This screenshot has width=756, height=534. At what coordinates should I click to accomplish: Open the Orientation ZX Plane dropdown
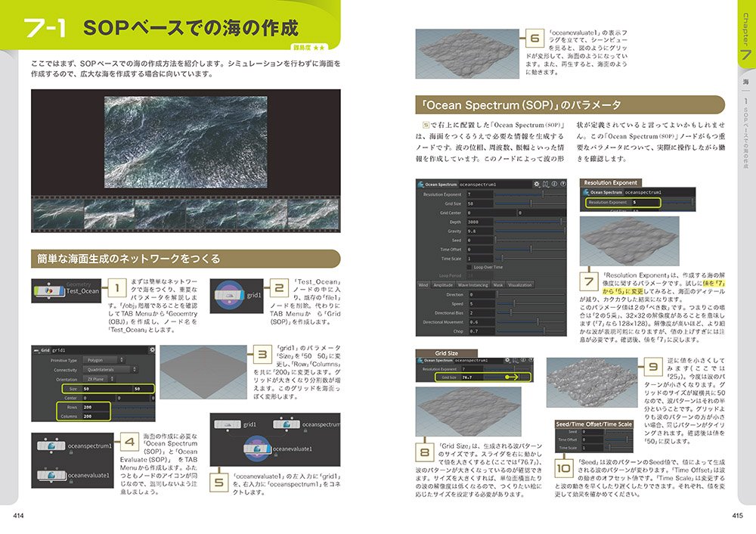coord(98,379)
